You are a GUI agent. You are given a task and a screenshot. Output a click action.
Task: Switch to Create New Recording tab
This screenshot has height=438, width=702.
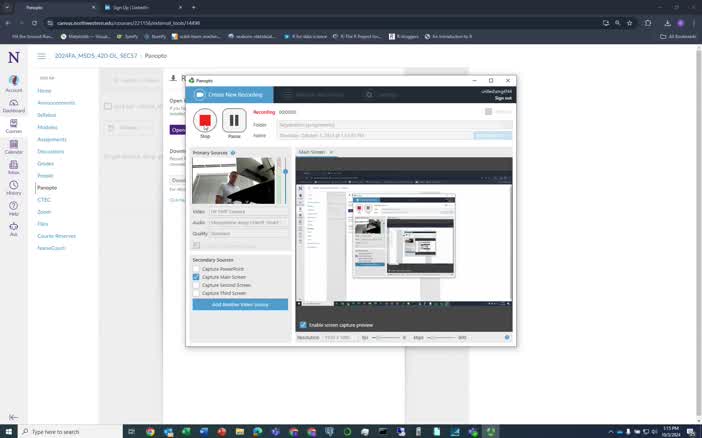(229, 94)
